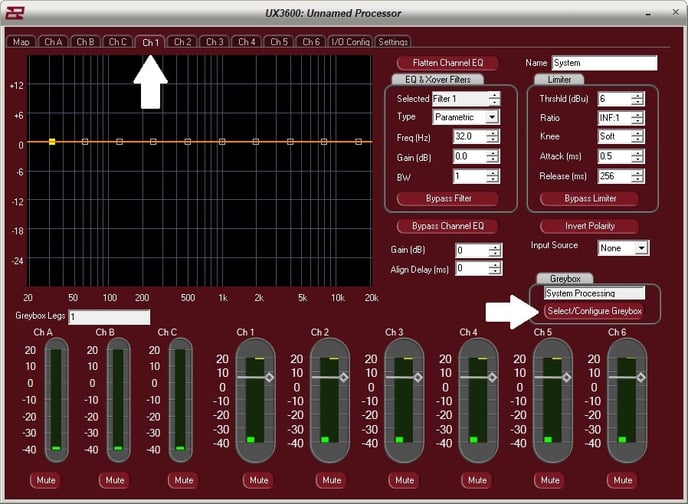Click Ch 3 fader diamond handle

[418, 377]
